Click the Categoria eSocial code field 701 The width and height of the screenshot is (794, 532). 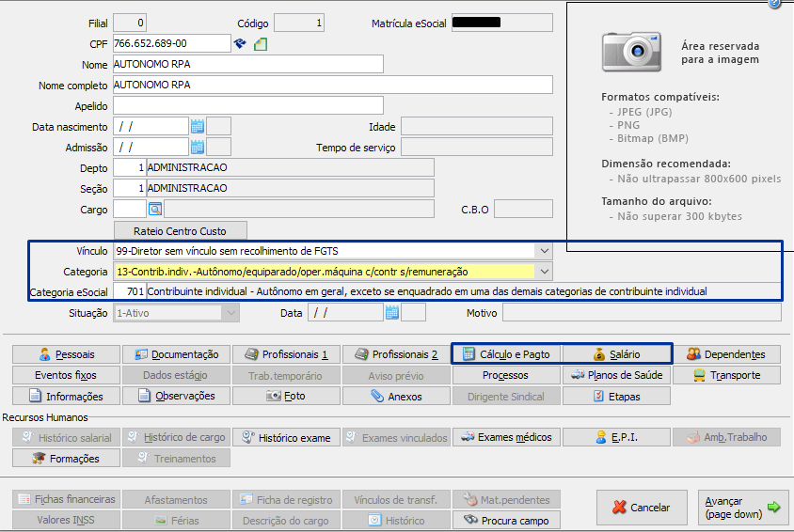[130, 291]
